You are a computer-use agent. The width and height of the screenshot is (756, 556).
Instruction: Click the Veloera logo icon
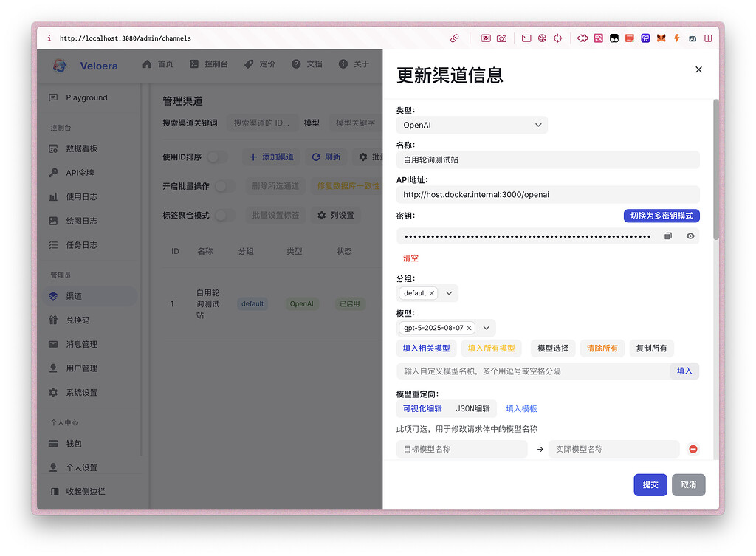click(x=60, y=66)
